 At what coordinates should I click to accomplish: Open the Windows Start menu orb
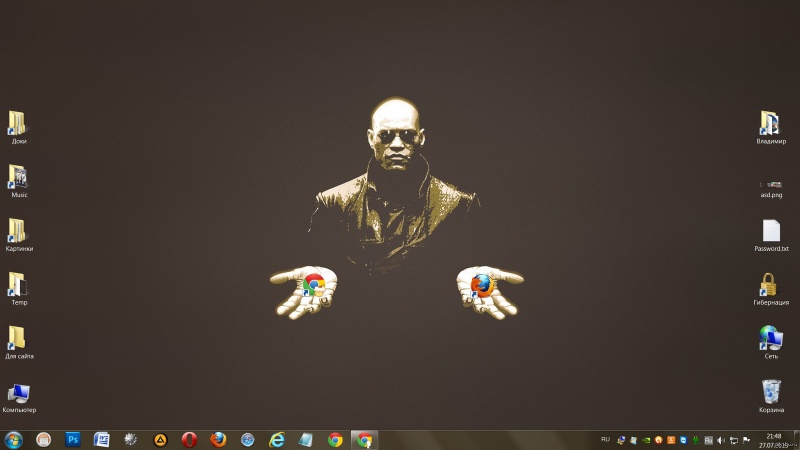[13, 440]
